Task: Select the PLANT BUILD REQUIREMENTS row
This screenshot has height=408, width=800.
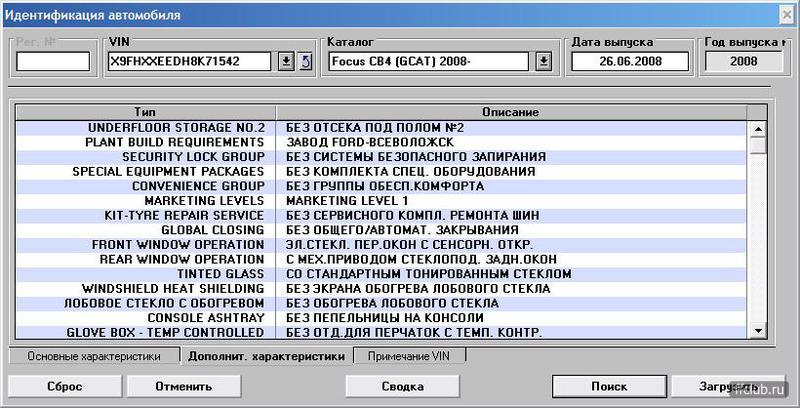Action: point(381,142)
